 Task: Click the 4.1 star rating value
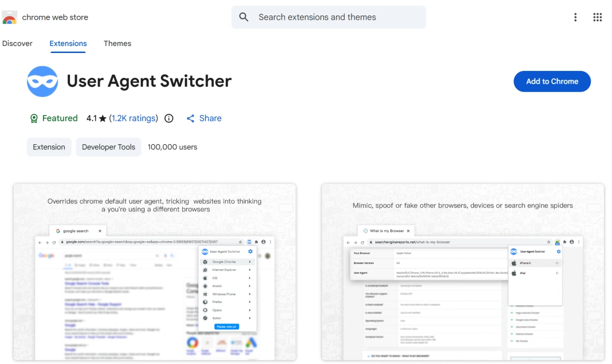pyautogui.click(x=96, y=118)
